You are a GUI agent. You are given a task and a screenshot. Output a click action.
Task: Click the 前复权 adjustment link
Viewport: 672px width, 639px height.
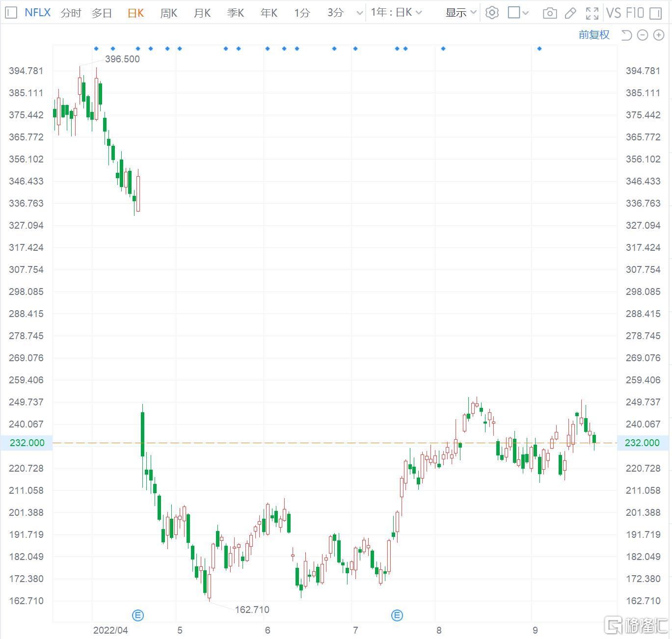pos(594,34)
